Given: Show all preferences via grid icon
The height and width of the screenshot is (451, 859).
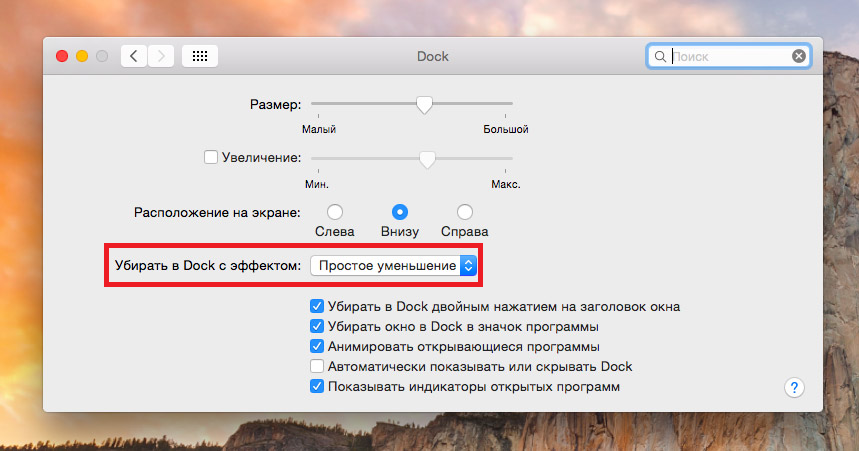Looking at the screenshot, I should point(200,56).
